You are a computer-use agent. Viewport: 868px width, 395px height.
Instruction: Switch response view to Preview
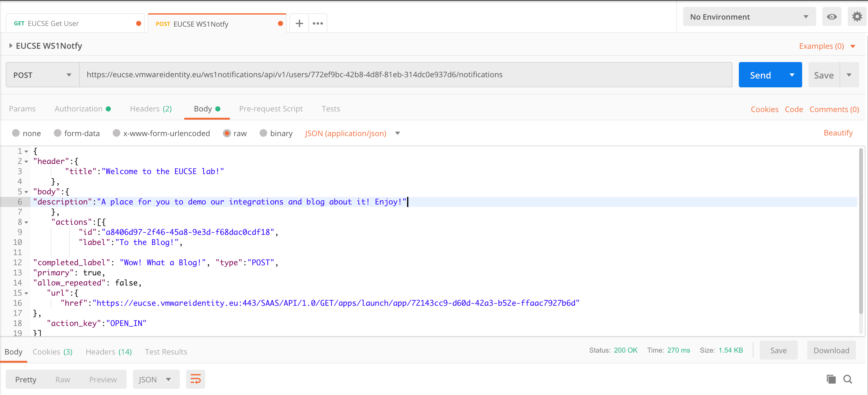pos(103,379)
